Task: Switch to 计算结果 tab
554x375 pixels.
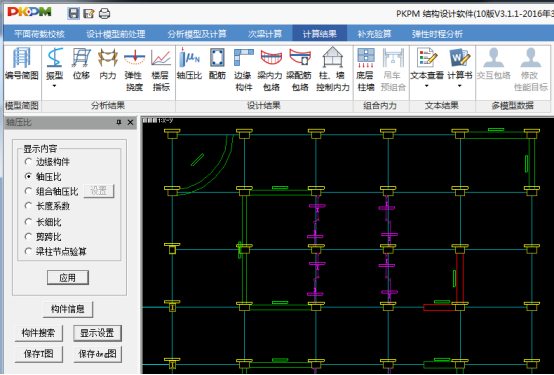Action: tap(319, 34)
